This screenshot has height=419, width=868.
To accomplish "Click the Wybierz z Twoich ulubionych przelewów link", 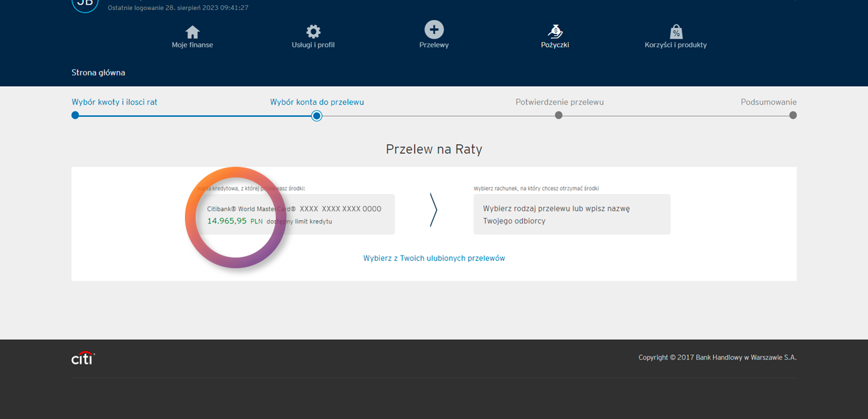I will coord(434,258).
